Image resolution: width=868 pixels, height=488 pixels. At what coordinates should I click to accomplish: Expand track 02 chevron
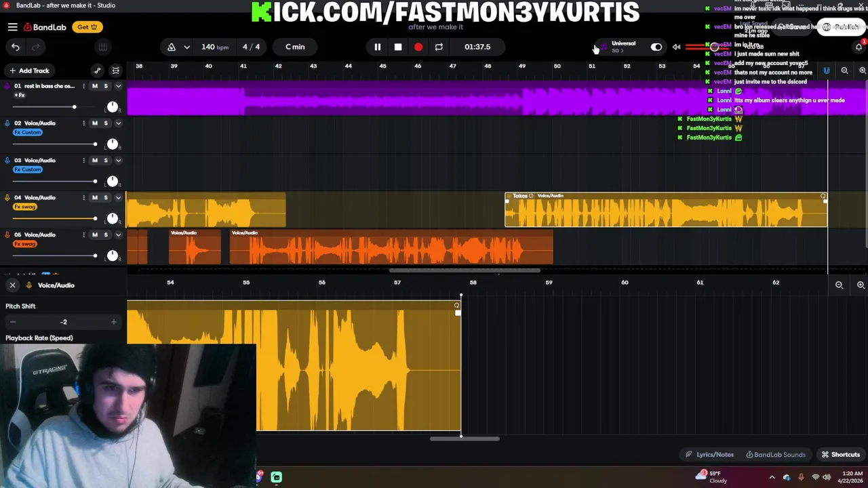click(118, 123)
